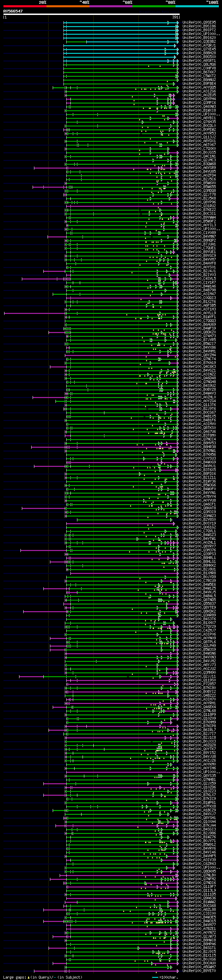The height and width of the screenshot is (980, 222).
Task: Open hit UniRef100_Q8YPM4
Action: 199,99
